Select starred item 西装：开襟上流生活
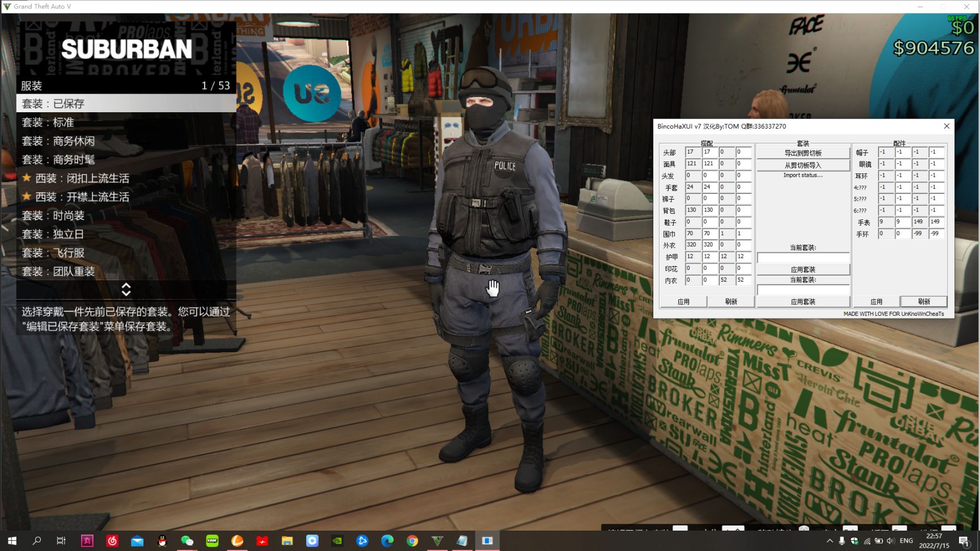Viewport: 980px width, 551px height. coord(126,197)
